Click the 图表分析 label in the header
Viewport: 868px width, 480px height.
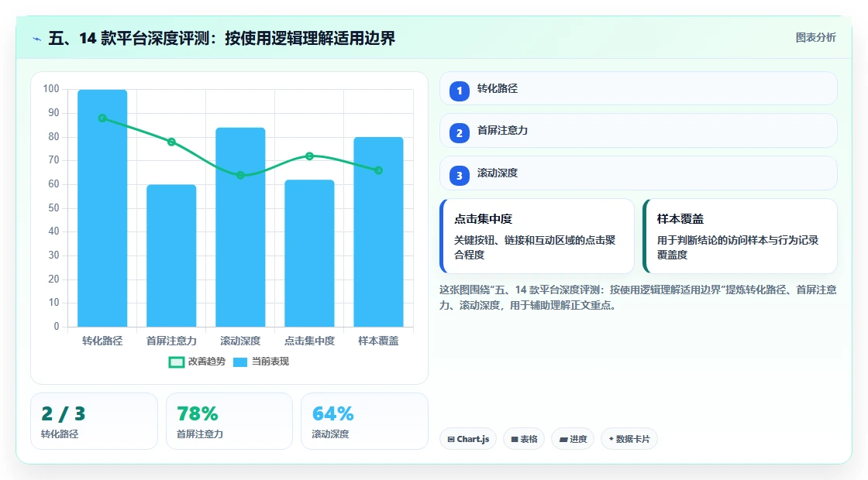coord(815,38)
